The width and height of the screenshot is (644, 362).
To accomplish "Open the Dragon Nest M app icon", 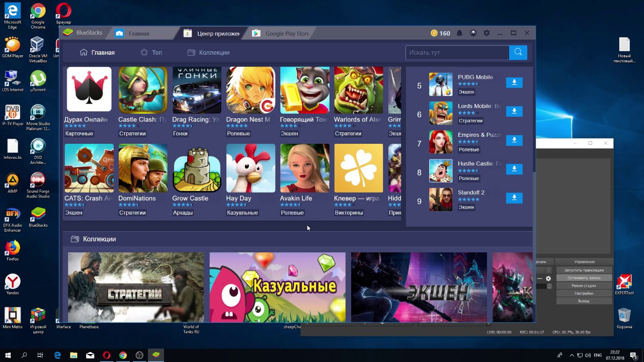I will [x=251, y=89].
